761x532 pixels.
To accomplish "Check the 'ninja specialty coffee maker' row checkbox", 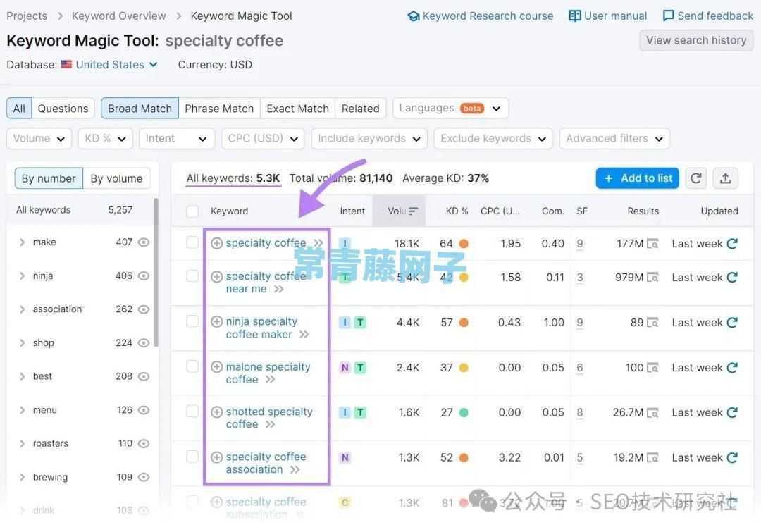I will click(192, 321).
